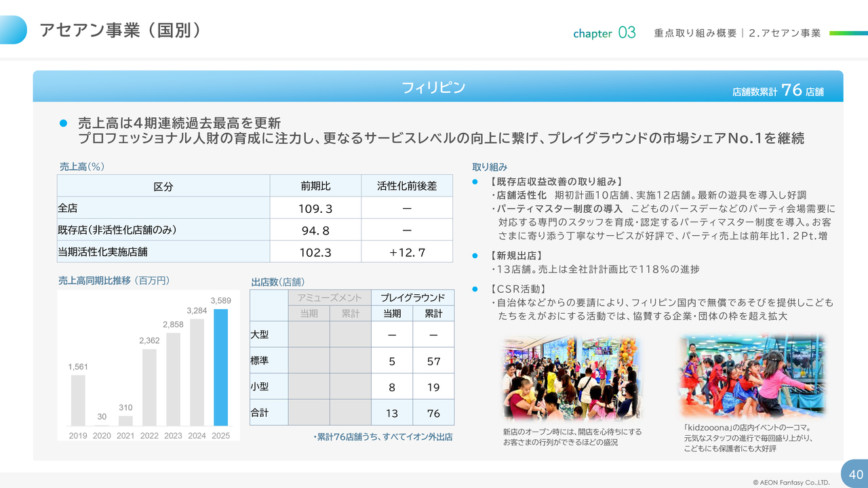Click the 2022 bar labeled 2,362
This screenshot has width=868, height=488.
(x=149, y=387)
